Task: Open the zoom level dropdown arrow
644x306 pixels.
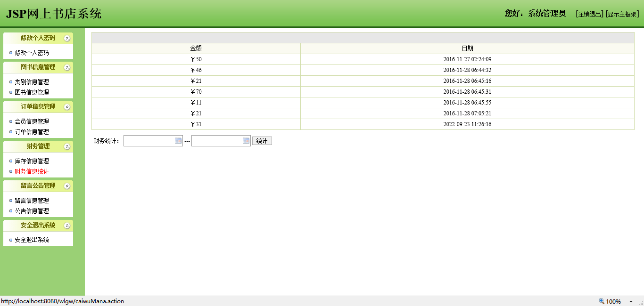Action: [x=631, y=302]
